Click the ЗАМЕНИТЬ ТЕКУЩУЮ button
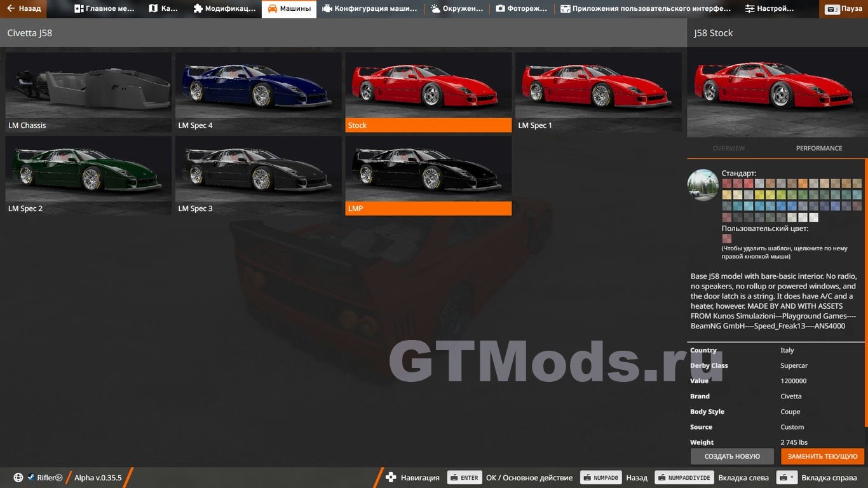Image resolution: width=868 pixels, height=488 pixels. [x=822, y=456]
